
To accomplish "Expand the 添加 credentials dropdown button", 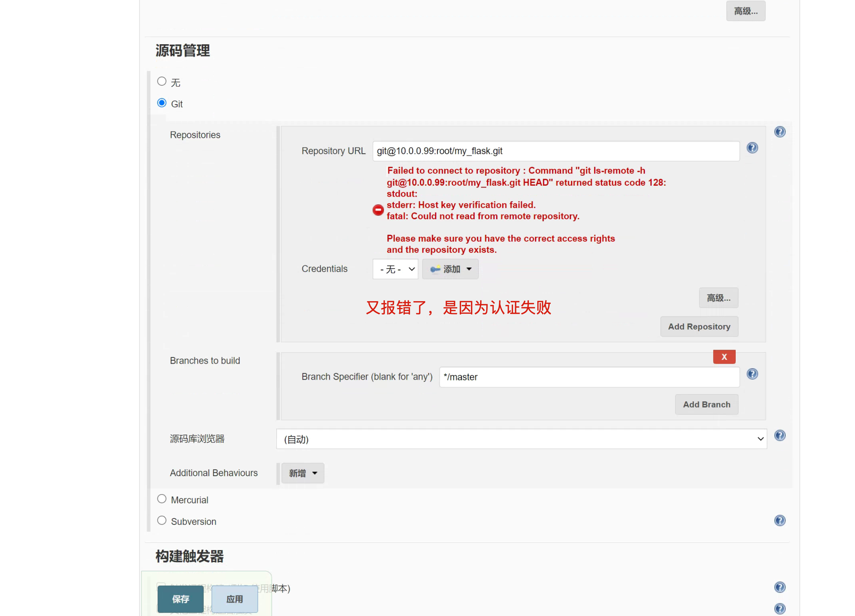I will (x=450, y=269).
